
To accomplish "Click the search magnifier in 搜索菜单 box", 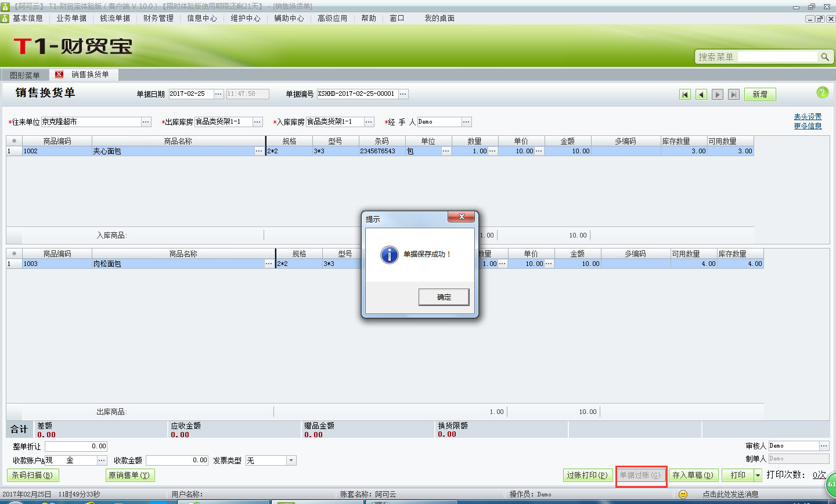I will point(826,56).
